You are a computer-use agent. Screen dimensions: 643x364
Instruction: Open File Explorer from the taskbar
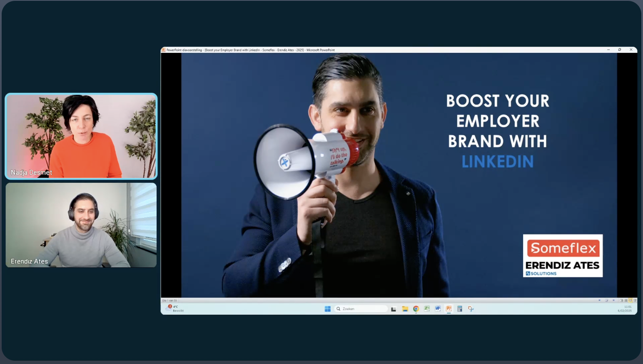tap(405, 309)
